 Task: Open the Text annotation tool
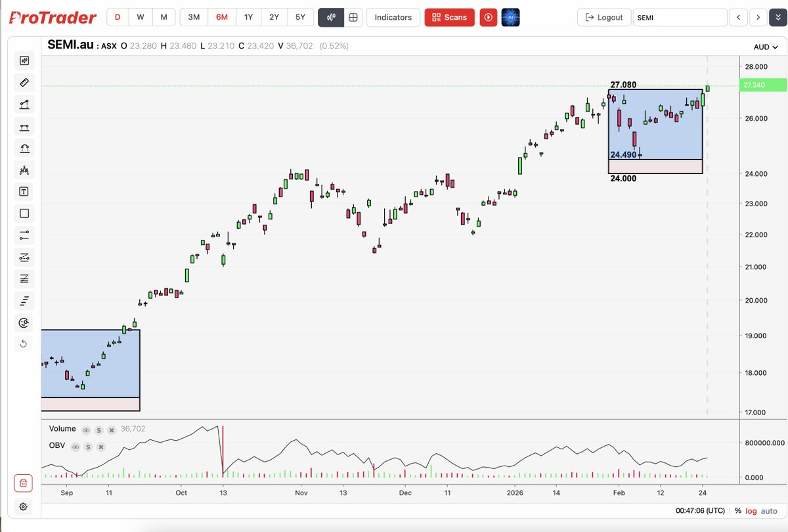[24, 191]
